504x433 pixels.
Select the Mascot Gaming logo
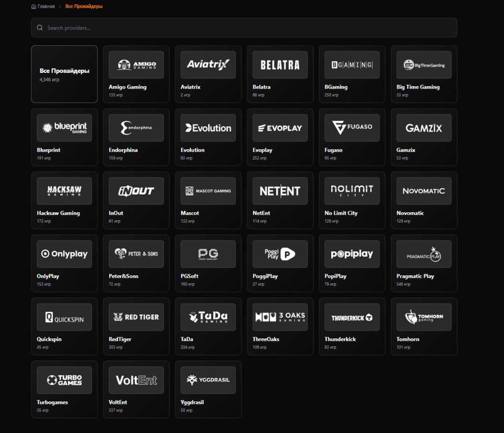tap(208, 191)
